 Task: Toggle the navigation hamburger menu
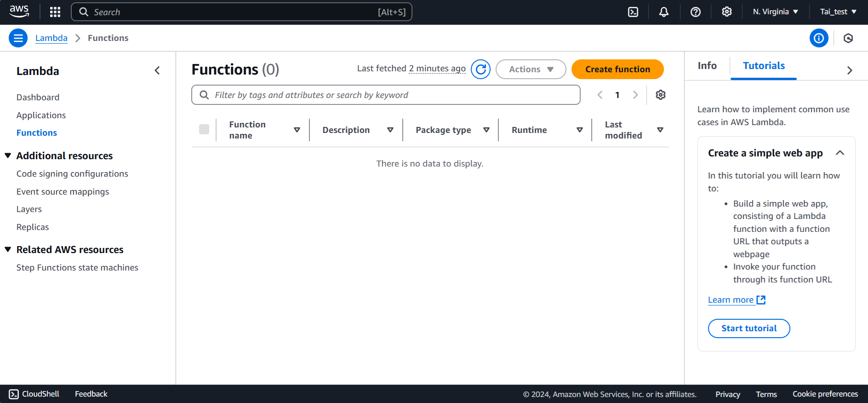coord(18,38)
